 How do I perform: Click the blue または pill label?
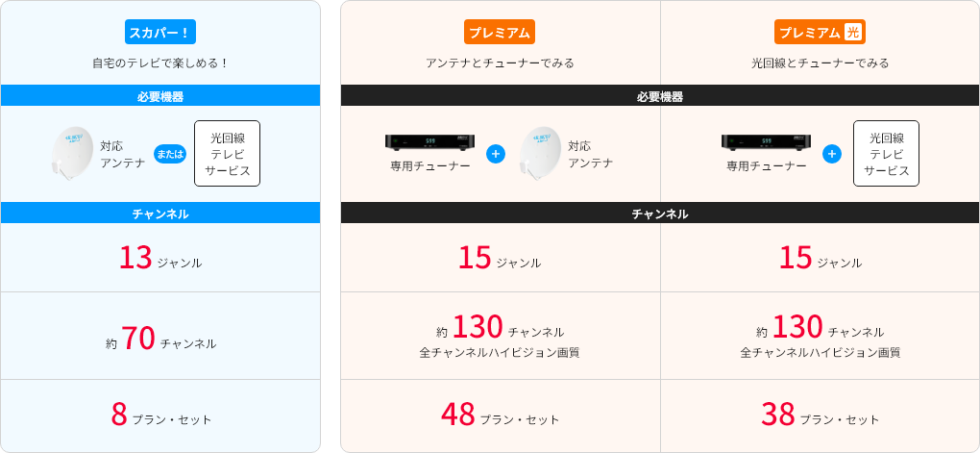(x=170, y=153)
